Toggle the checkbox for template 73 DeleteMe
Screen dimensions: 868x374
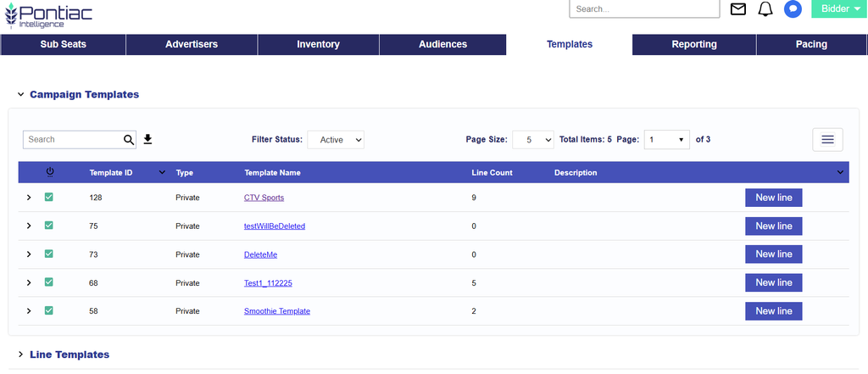[x=48, y=254]
